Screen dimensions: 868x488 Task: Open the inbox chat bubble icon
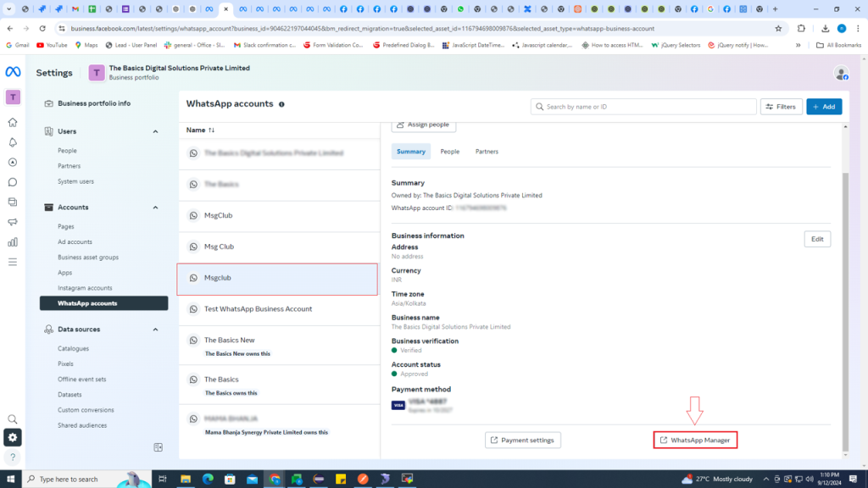pyautogui.click(x=13, y=182)
